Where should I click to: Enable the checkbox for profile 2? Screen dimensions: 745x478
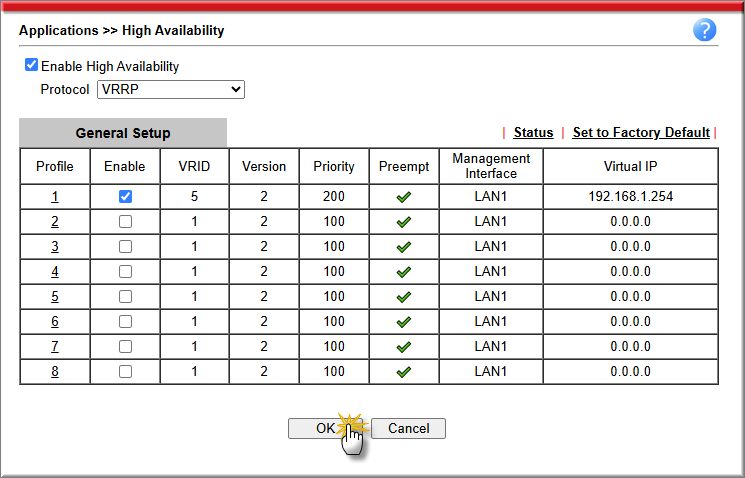click(125, 222)
